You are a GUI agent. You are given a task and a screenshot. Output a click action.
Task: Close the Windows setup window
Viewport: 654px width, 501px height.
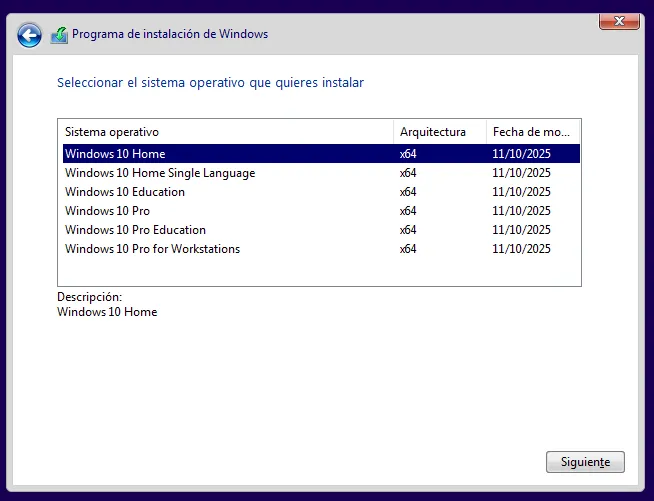(619, 21)
